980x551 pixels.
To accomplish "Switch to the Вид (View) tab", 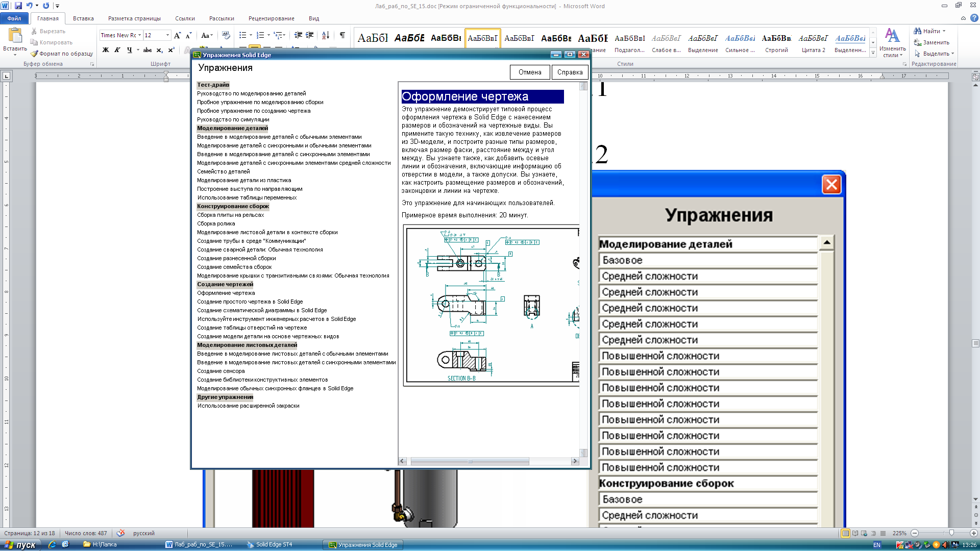I will [314, 18].
